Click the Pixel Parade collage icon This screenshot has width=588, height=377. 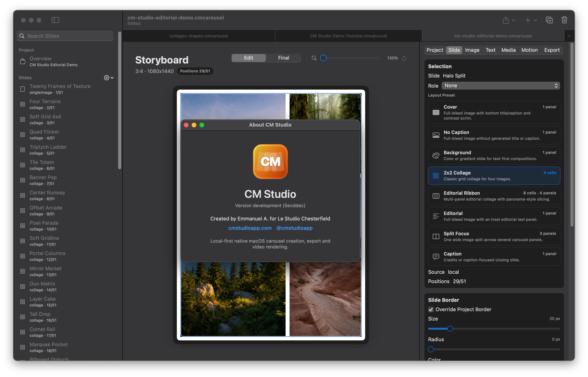pyautogui.click(x=23, y=226)
